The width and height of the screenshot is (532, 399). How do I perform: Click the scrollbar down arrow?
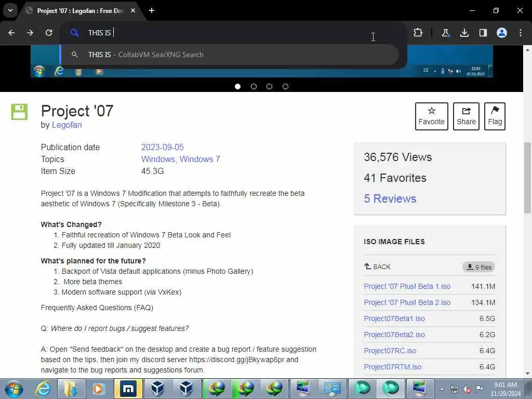pos(527,374)
